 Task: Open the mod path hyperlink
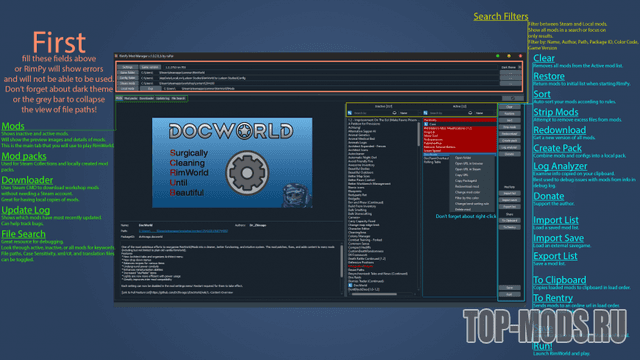tap(183, 231)
